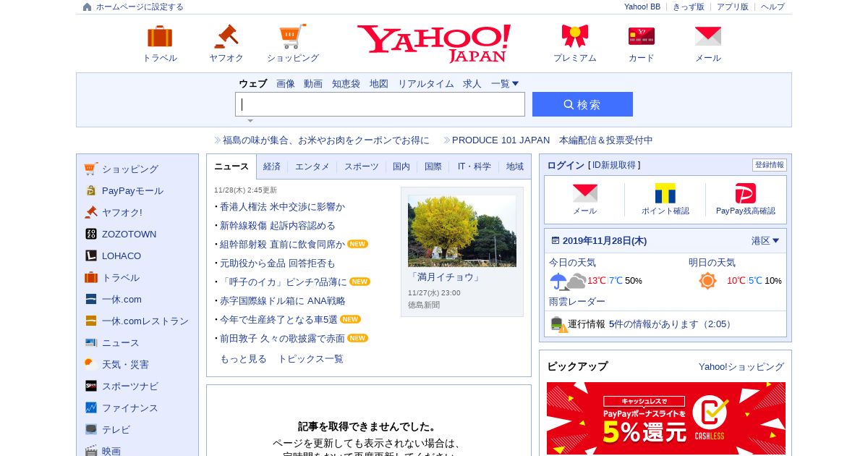Click the PayPay残高確認 icon
This screenshot has height=456, width=868.
[x=746, y=193]
